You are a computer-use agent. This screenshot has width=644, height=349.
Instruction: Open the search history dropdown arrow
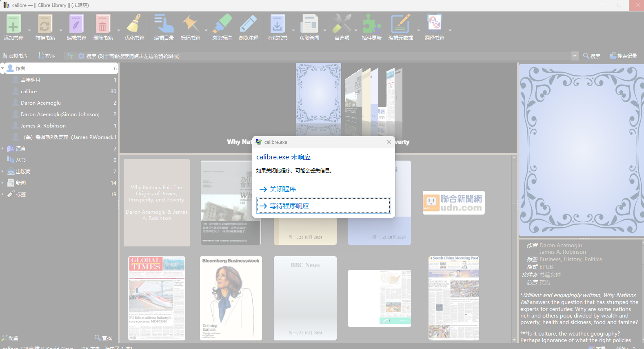(x=575, y=56)
